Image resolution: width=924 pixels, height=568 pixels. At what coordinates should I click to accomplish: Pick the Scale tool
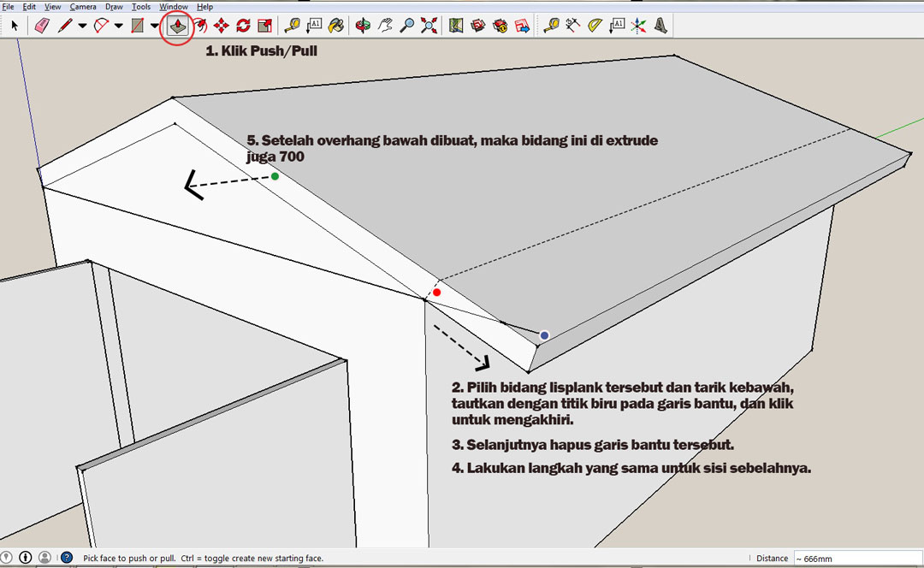click(265, 26)
